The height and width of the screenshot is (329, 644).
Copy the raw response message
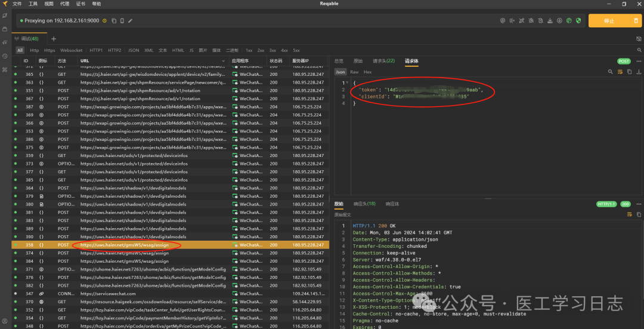click(639, 215)
